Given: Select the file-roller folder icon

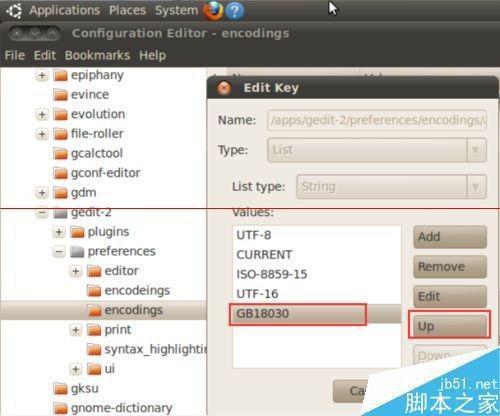Looking at the screenshot, I should 60,134.
